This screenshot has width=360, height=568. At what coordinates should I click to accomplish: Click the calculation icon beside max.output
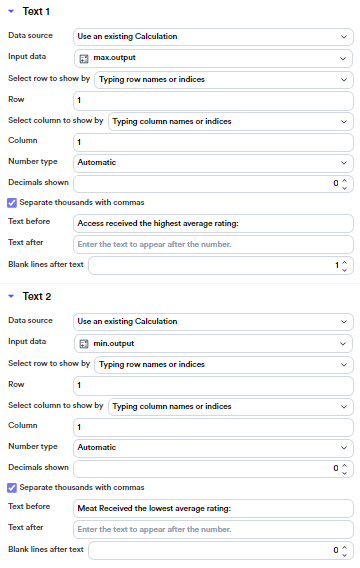pyautogui.click(x=84, y=58)
